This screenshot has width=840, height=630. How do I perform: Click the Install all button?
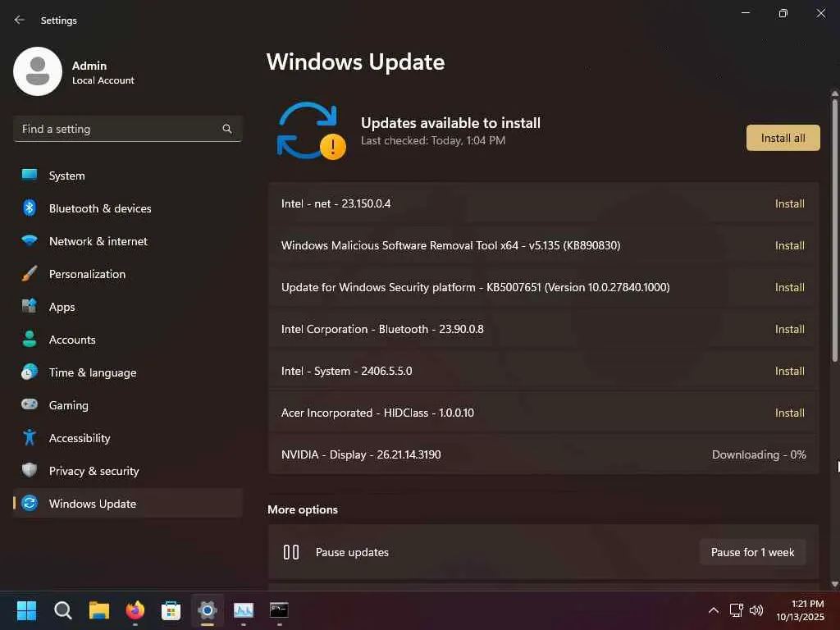click(x=783, y=138)
